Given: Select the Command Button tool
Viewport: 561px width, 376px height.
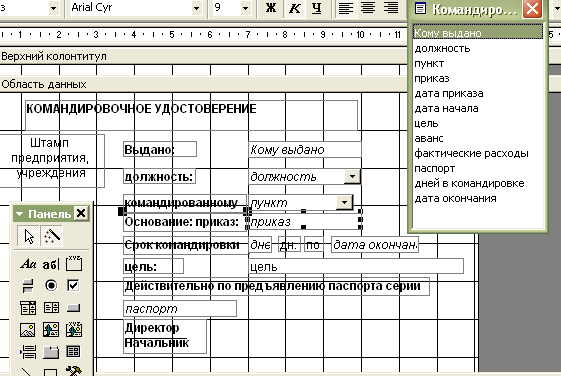Looking at the screenshot, I should (74, 308).
